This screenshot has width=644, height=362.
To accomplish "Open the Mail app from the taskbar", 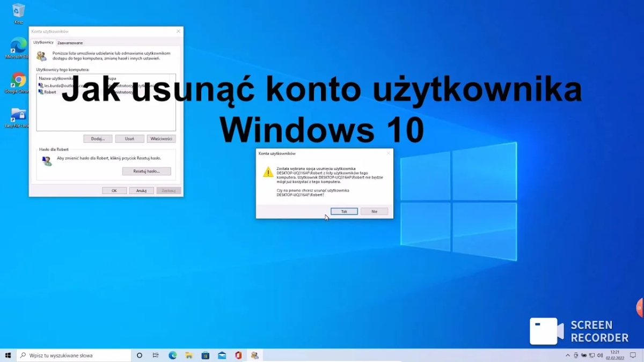I will click(222, 355).
